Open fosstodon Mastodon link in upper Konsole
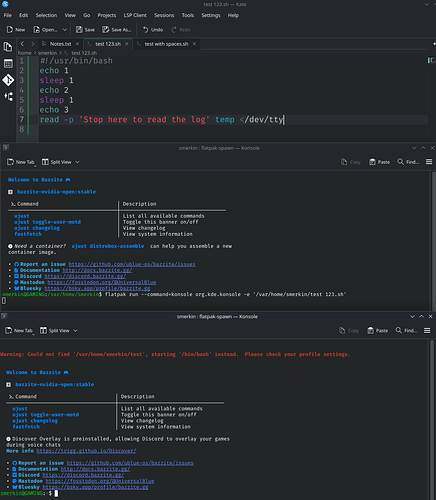Viewport: 436px width, 500px height. tap(102, 282)
